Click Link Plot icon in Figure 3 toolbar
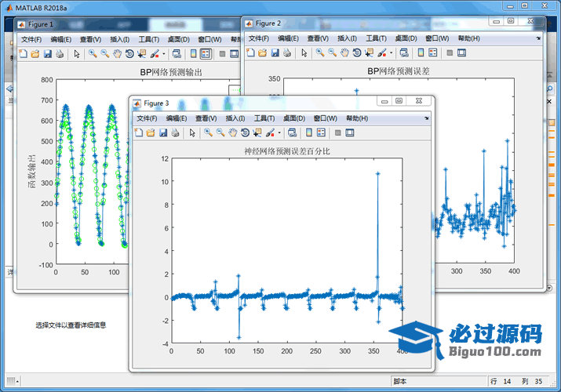The image size is (561, 392). click(293, 133)
